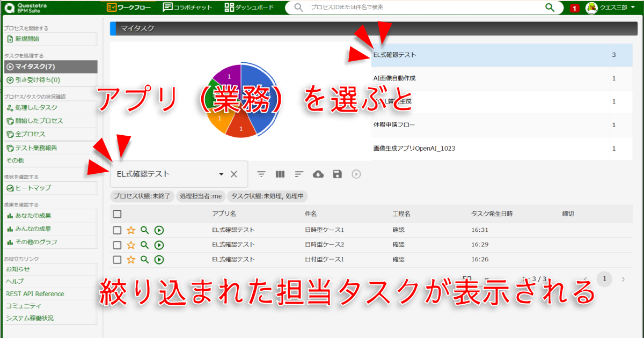Clear the EL式確認テスト app filter
The image size is (644, 338).
(x=234, y=174)
